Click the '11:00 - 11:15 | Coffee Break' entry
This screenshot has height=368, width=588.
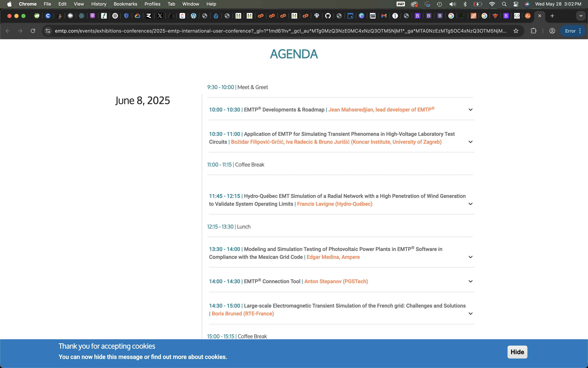click(236, 165)
